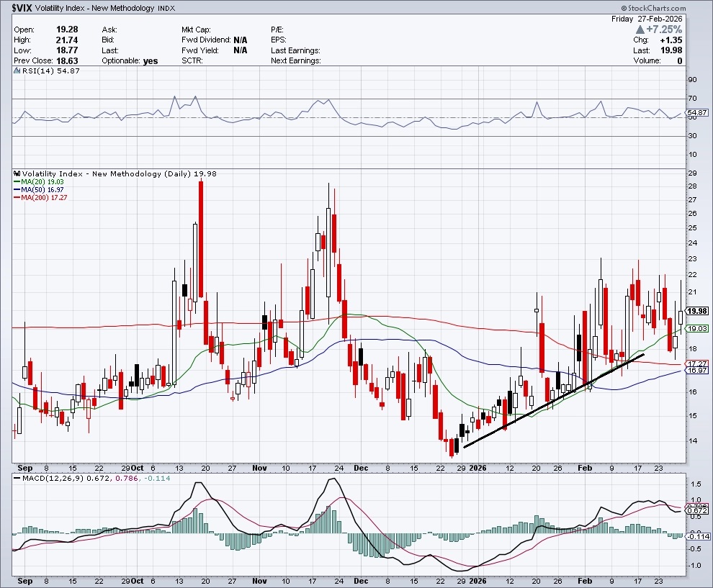The height and width of the screenshot is (588, 713).
Task: Click the green-gray up arrow beside +7.25%
Action: [x=640, y=30]
